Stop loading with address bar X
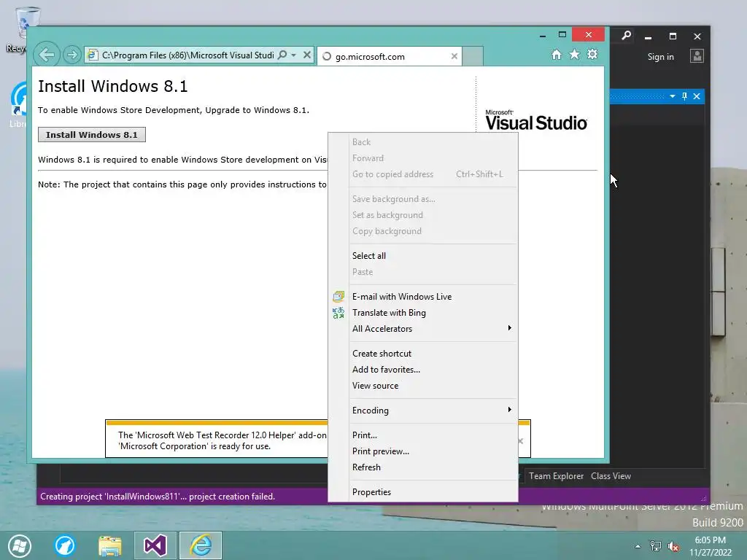 pos(307,55)
